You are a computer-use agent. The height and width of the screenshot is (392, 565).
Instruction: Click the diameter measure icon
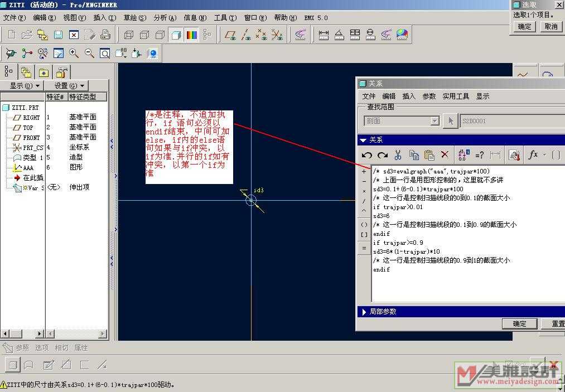pyautogui.click(x=370, y=35)
